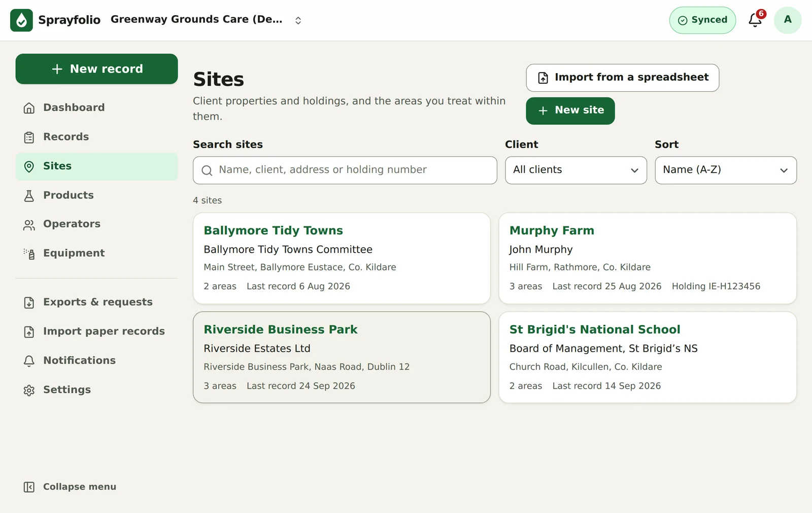Image resolution: width=812 pixels, height=513 pixels.
Task: Click 'Last record 6 Aug 2026' text
Action: pos(298,286)
